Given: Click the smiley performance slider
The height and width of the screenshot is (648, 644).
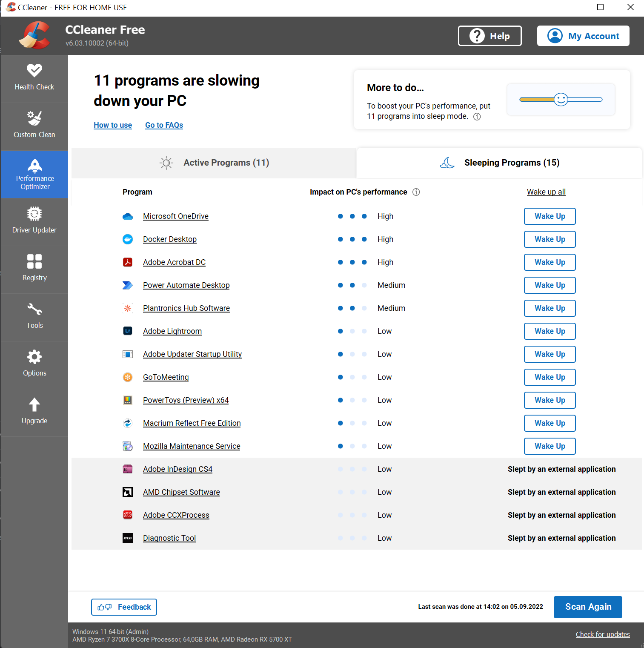Looking at the screenshot, I should pyautogui.click(x=561, y=100).
